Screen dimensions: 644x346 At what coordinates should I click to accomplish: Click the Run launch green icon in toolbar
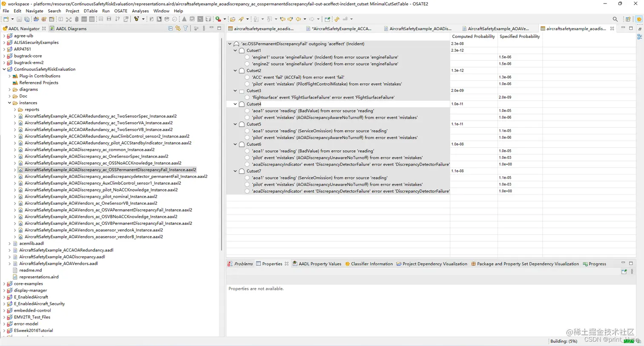coord(218,19)
